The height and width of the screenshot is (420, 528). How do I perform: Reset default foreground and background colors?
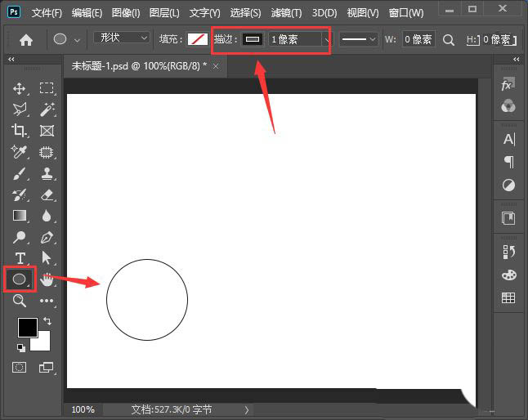point(20,347)
